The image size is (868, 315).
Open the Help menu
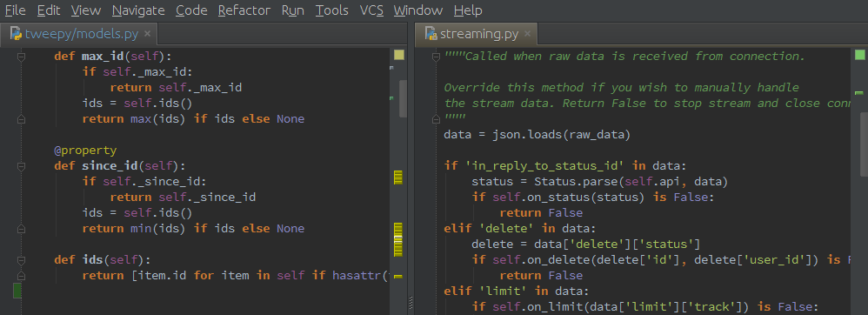coord(468,10)
